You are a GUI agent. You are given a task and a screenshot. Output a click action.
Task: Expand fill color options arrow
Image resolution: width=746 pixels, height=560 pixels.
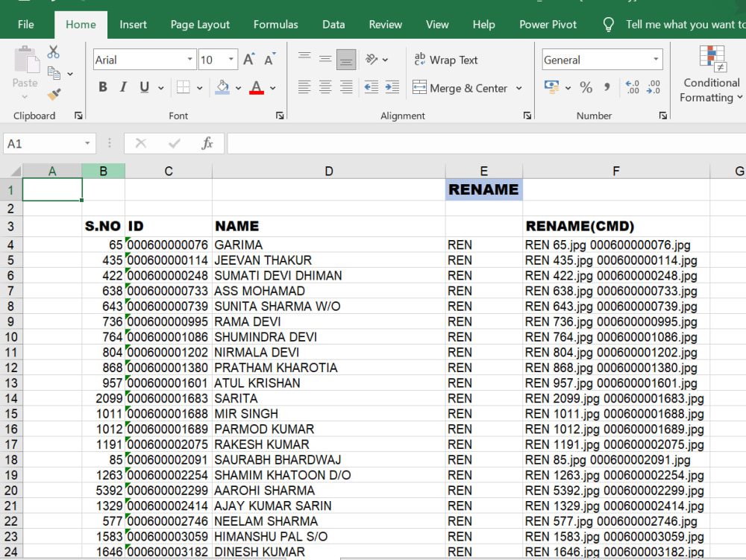[x=238, y=87]
